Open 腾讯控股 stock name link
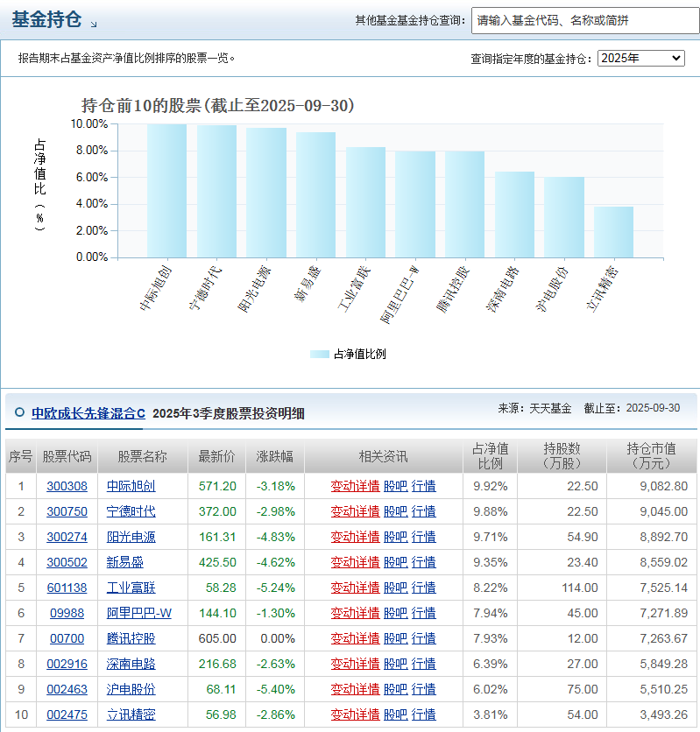Image resolution: width=700 pixels, height=732 pixels. [131, 638]
